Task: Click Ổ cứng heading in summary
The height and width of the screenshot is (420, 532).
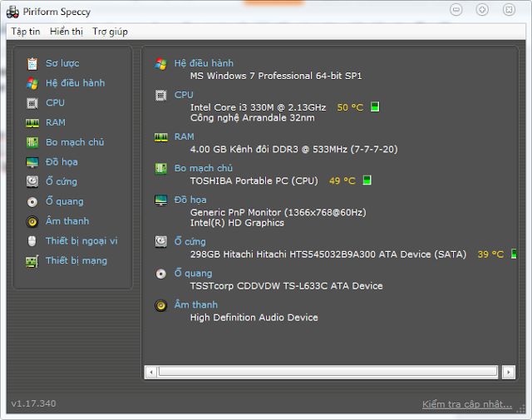Action: (x=190, y=241)
